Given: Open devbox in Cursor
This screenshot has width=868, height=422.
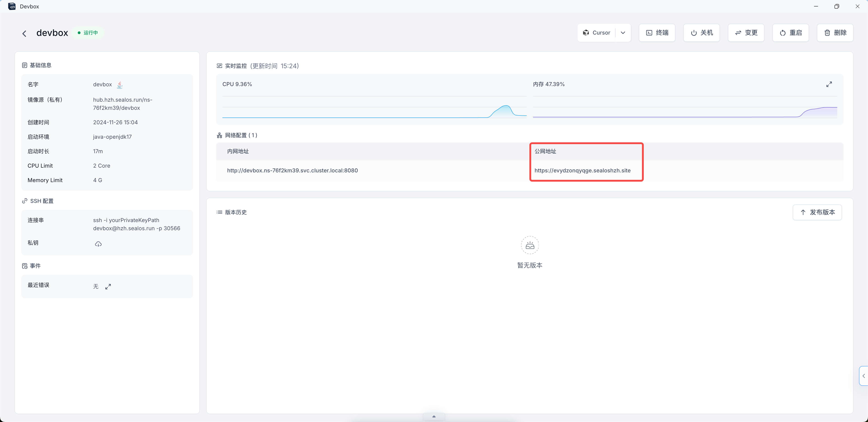Looking at the screenshot, I should click(x=597, y=33).
